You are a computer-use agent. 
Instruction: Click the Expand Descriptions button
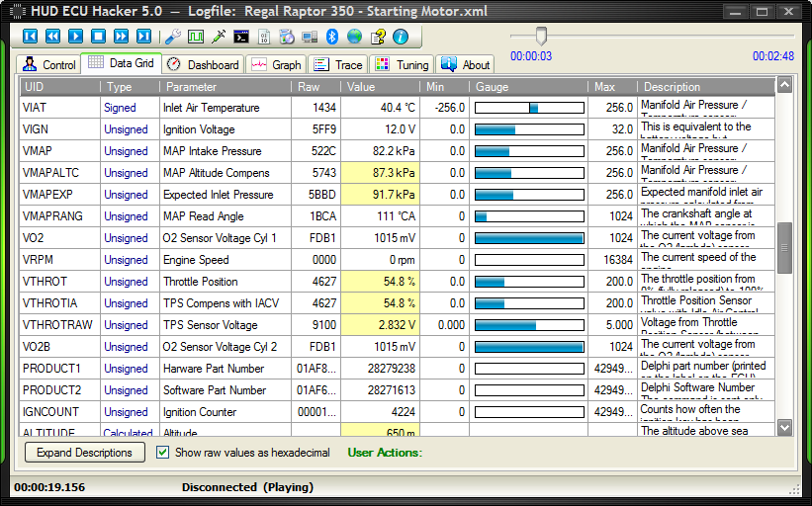(84, 453)
